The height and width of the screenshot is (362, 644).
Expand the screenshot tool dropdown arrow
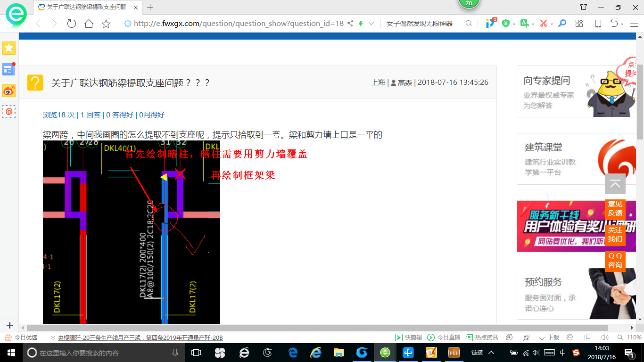click(x=552, y=24)
